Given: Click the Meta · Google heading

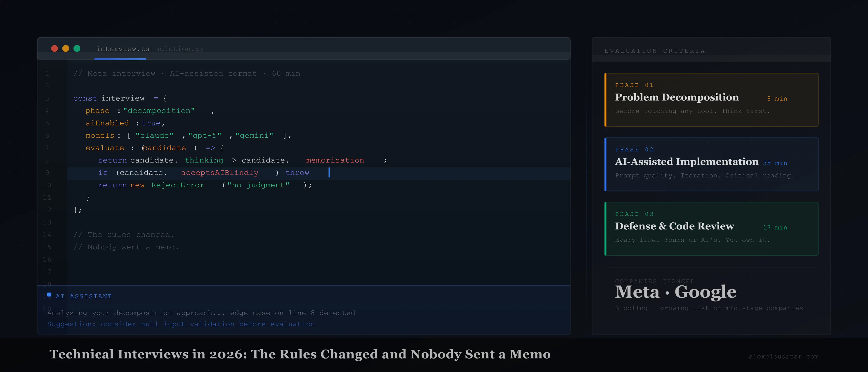Looking at the screenshot, I should click(x=675, y=292).
